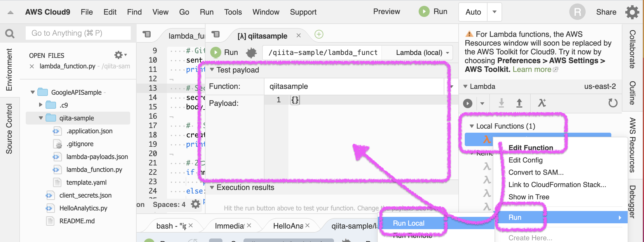Image resolution: width=644 pixels, height=242 pixels.
Task: Collapse the menu bar with up arrow
Action: (x=11, y=12)
